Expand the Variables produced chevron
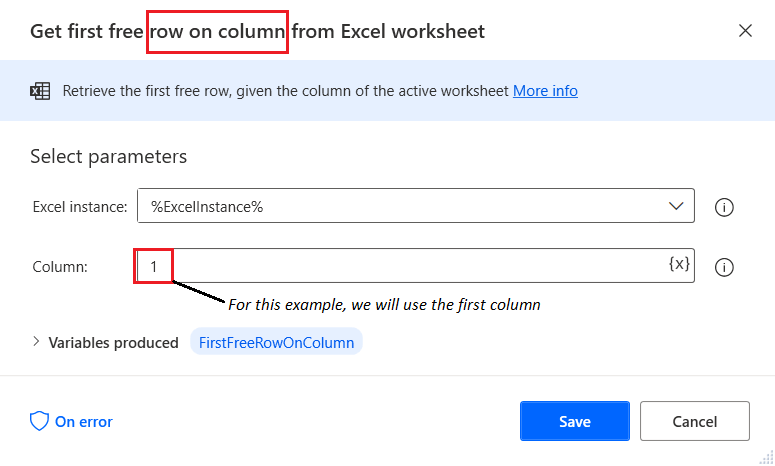 click(x=36, y=341)
